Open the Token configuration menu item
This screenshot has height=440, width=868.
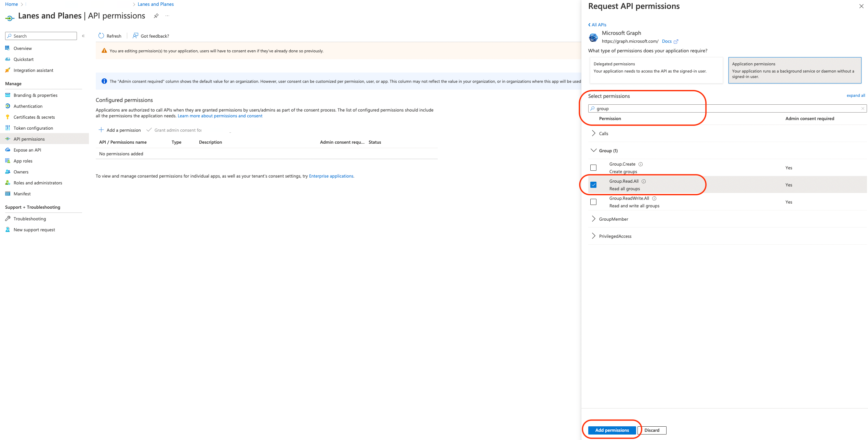point(44,128)
